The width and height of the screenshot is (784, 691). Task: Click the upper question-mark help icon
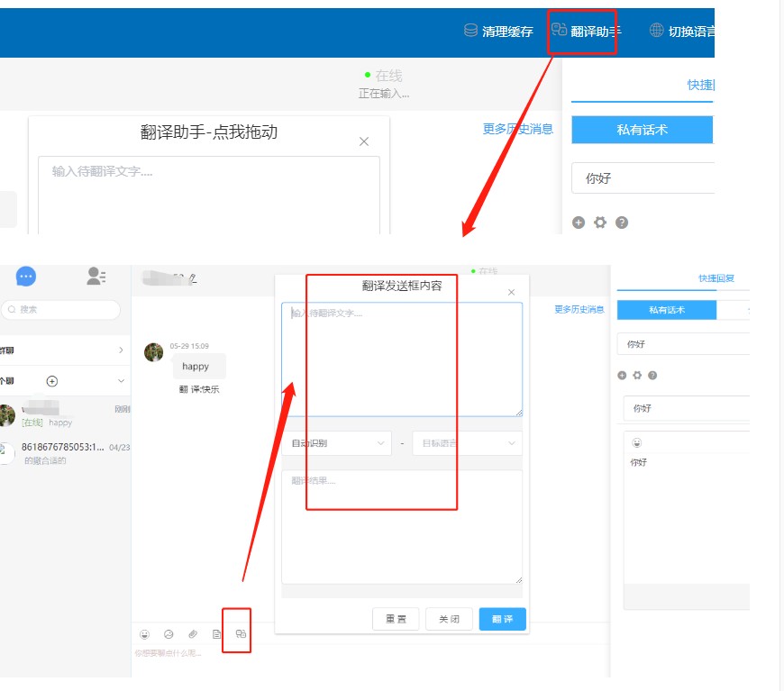[622, 223]
